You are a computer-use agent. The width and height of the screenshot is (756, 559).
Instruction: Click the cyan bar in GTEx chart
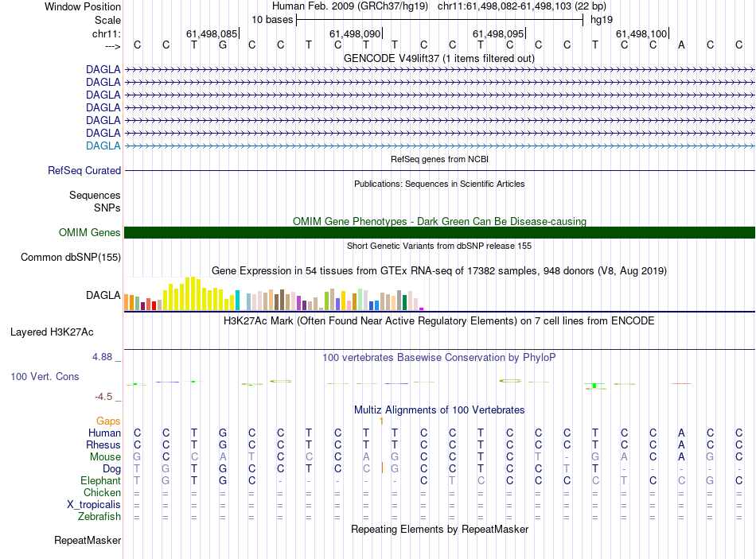tap(237, 300)
